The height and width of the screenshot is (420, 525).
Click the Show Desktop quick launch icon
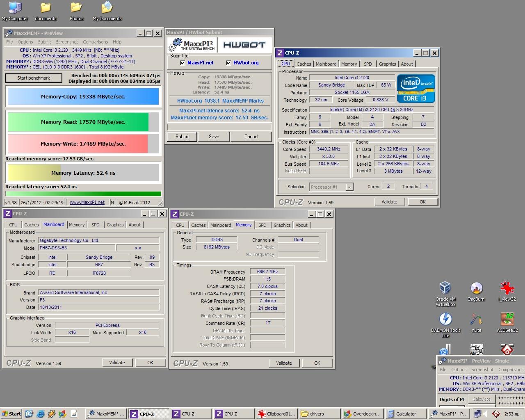coord(30,414)
